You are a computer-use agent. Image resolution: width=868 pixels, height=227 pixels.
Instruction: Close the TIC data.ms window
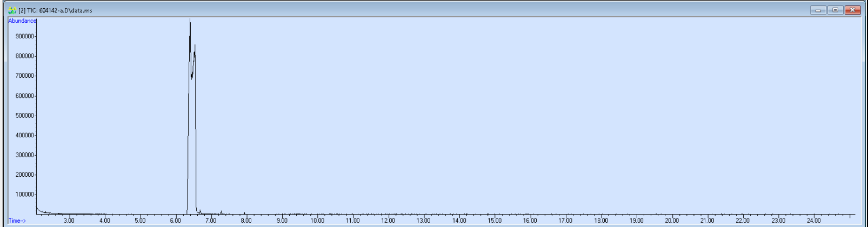click(853, 10)
